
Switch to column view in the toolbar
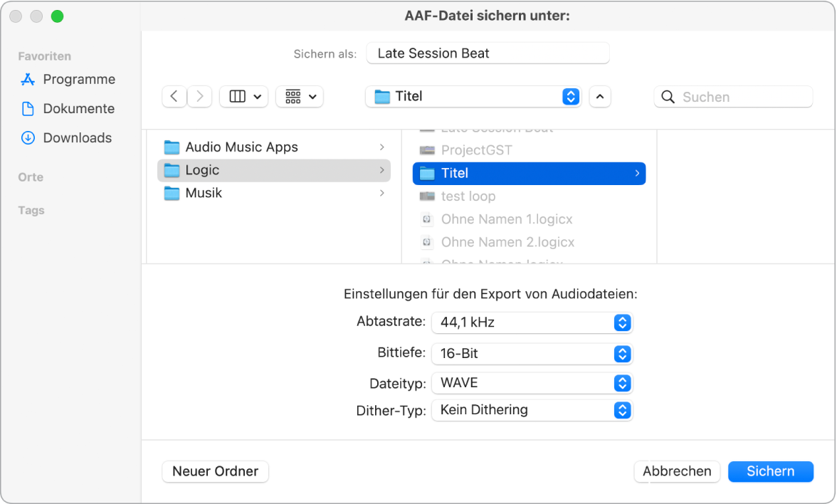[x=243, y=96]
